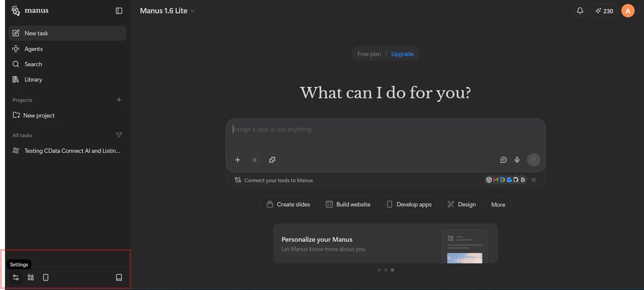The image size is (644, 290).
Task: Expand the More suggestions button
Action: click(498, 204)
